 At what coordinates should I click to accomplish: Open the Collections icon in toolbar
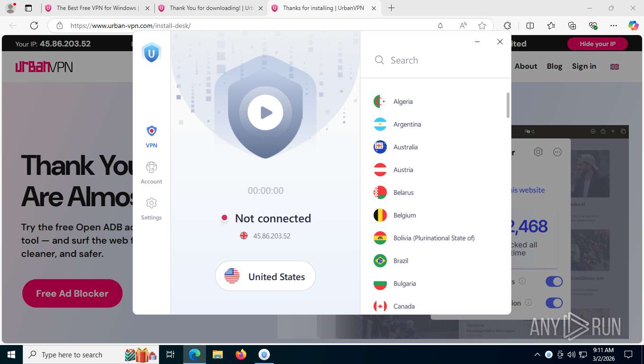tap(572, 26)
